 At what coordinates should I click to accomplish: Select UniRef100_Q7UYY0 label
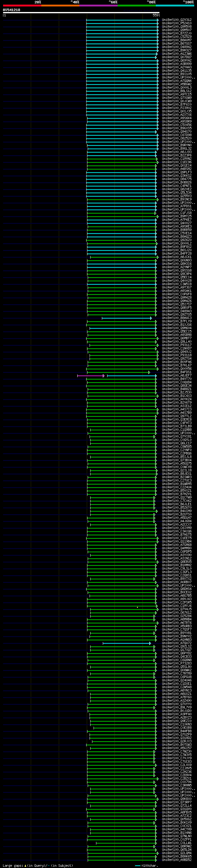pos(177,704)
